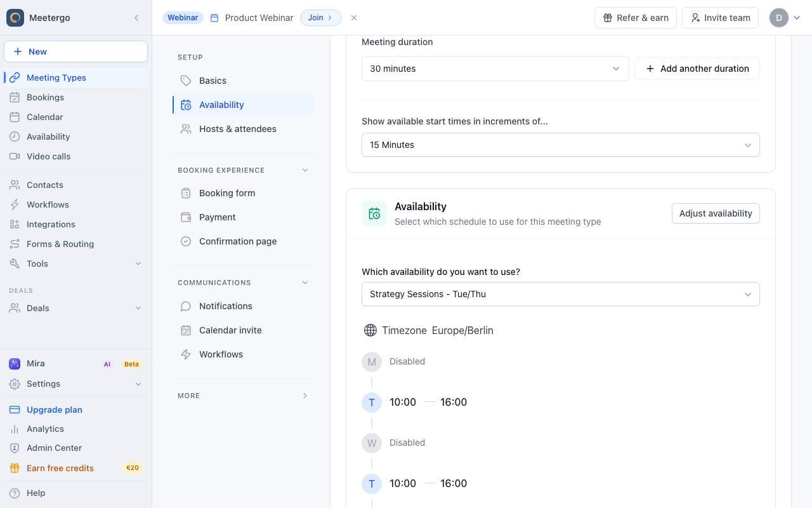Open the Calendar invite tab
Image resolution: width=812 pixels, height=508 pixels.
[244, 330]
